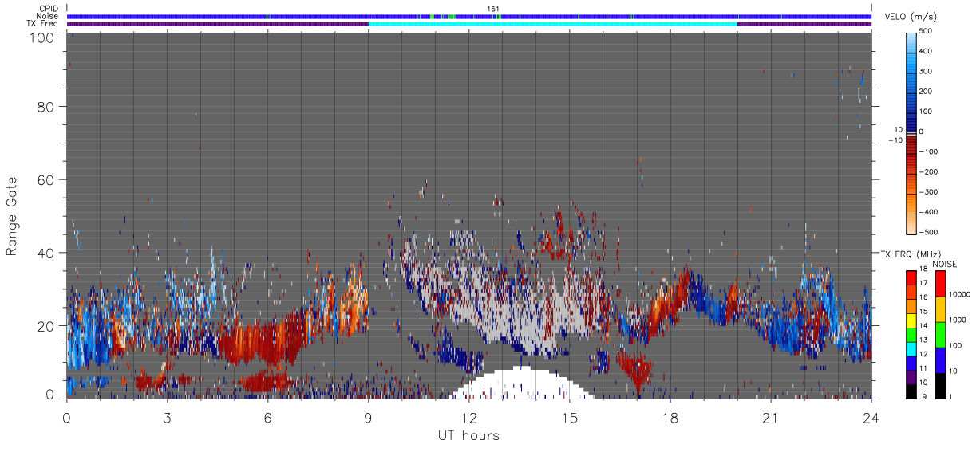Image resolution: width=980 pixels, height=452 pixels.
Task: Select the 60 tick on Range Gate axis
Action: tap(45, 180)
